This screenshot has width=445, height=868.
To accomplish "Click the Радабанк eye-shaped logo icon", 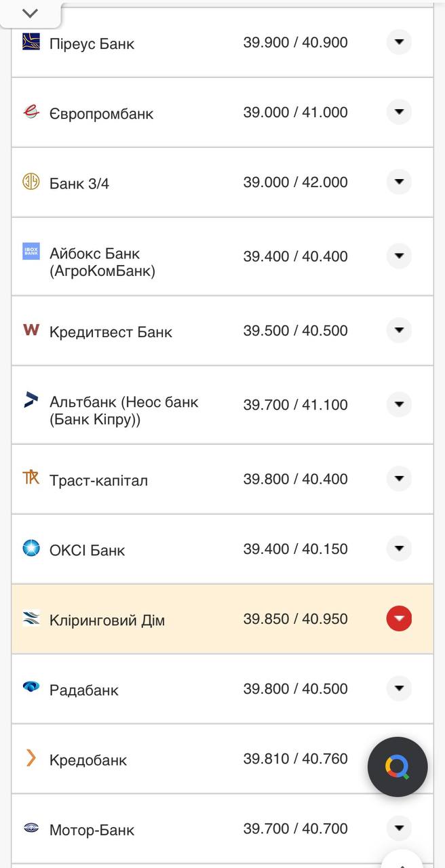I will [30, 688].
